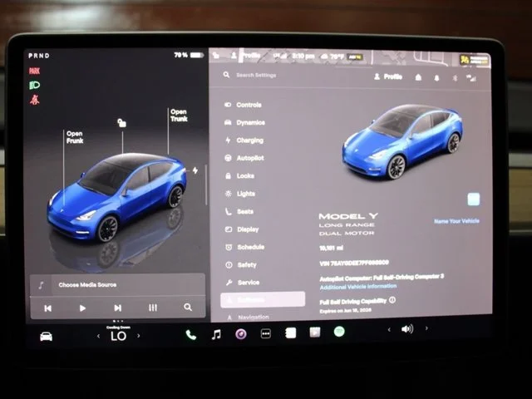Skip to previous media track

tap(48, 308)
